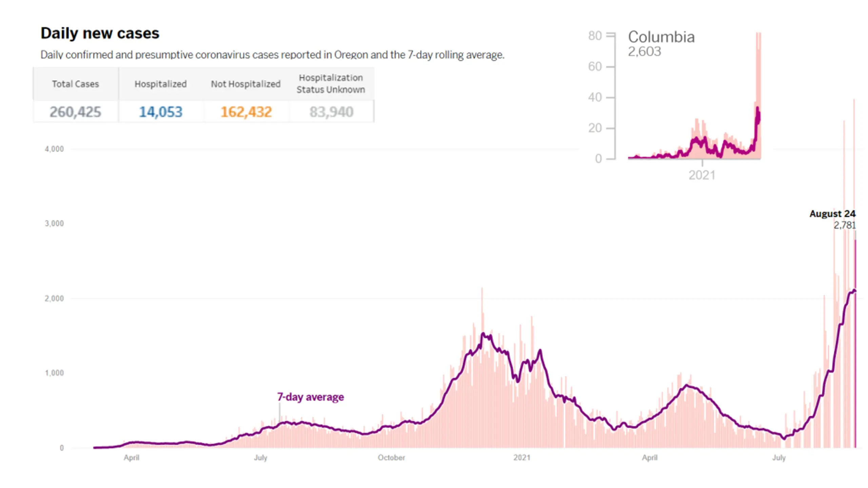Click the Columbia county chart title

click(661, 37)
